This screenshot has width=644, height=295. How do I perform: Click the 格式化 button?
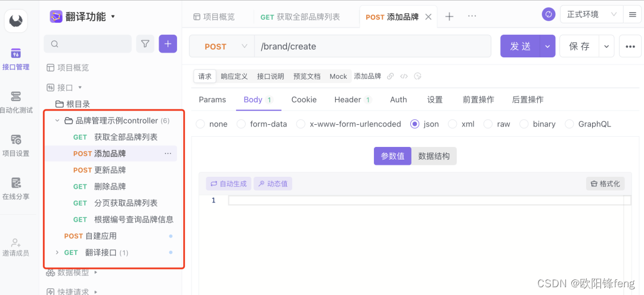[x=605, y=184]
